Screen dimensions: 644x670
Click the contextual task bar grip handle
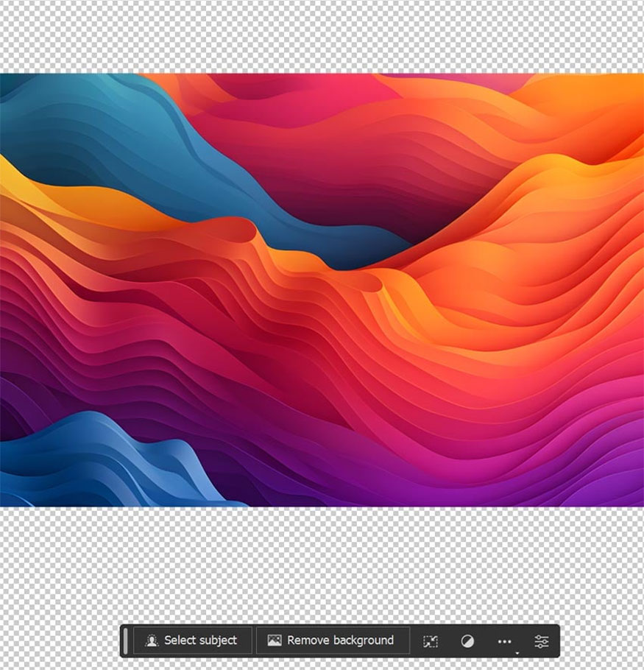click(126, 641)
